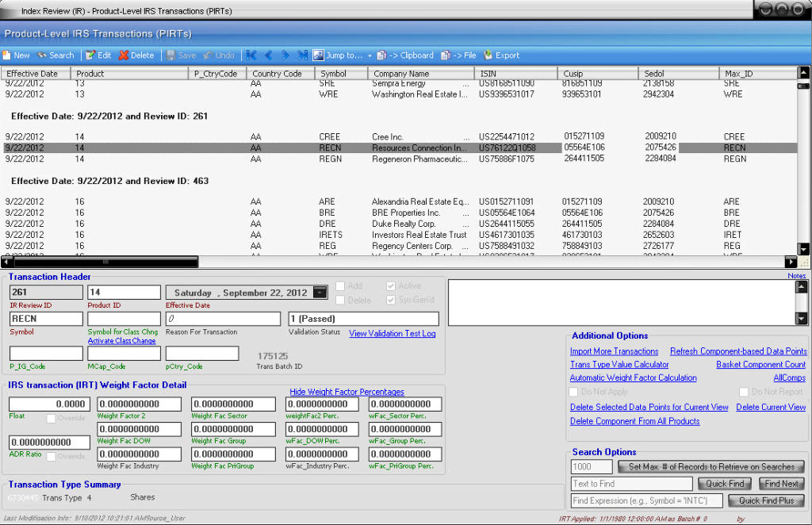The width and height of the screenshot is (812, 525).
Task: Toggle the Override checkbox beside Float
Action: [52, 419]
